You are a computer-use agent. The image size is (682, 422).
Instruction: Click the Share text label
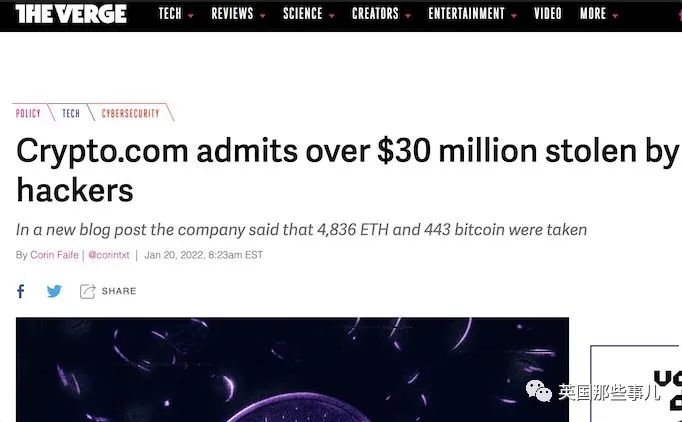(x=118, y=291)
